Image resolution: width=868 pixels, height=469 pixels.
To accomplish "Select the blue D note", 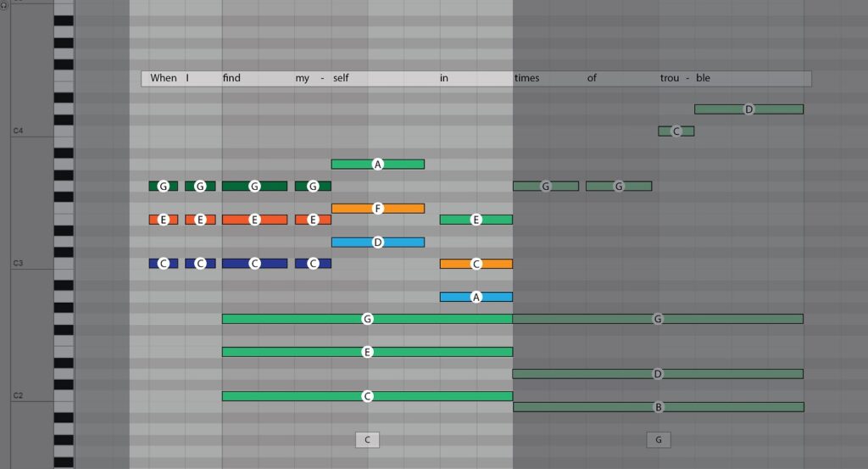I will click(377, 242).
